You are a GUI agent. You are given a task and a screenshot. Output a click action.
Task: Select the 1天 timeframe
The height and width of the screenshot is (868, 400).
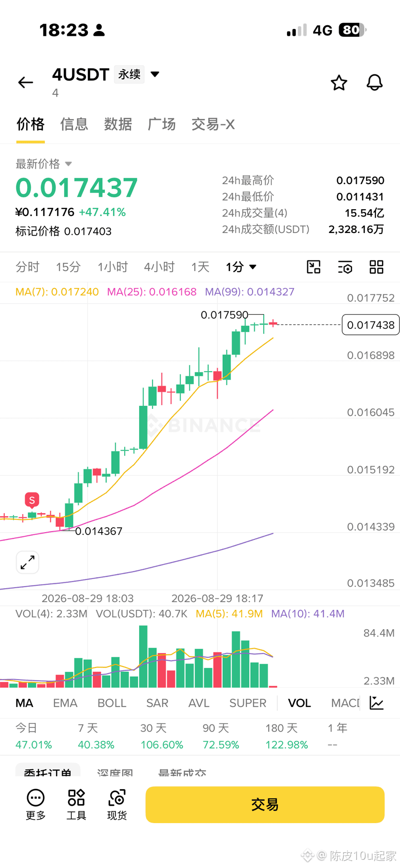(x=200, y=267)
